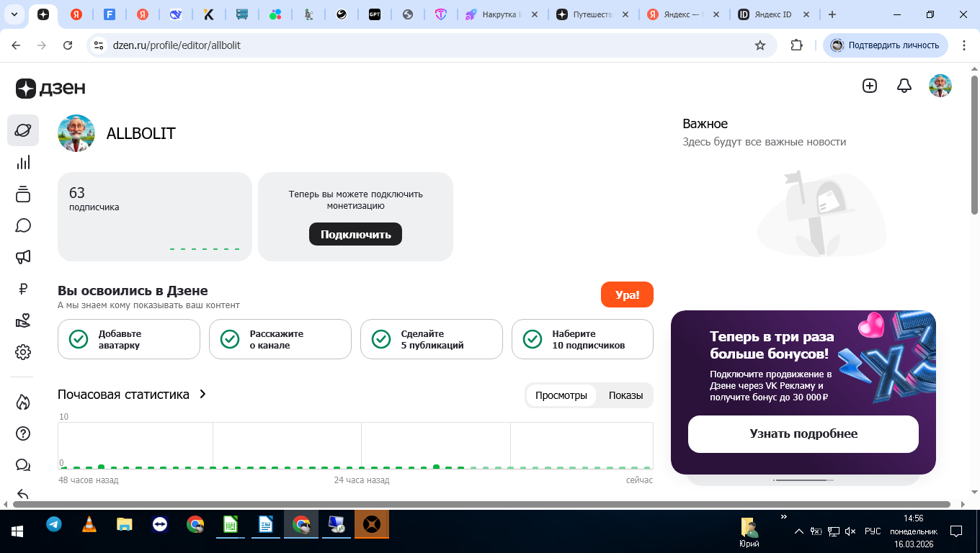Open the Windows notification center icon
Screen dimensions: 980x553
[x=956, y=531]
